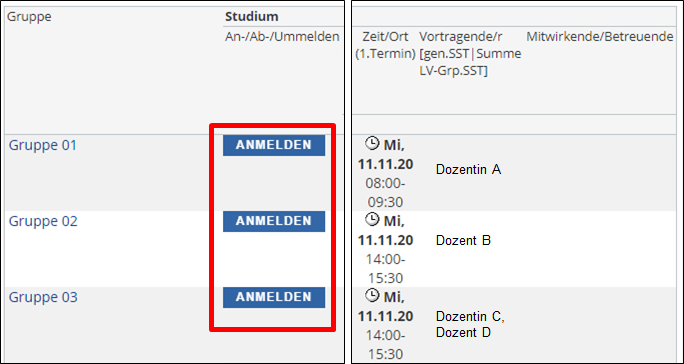Click the clock icon for Gruppe 01

(x=372, y=143)
